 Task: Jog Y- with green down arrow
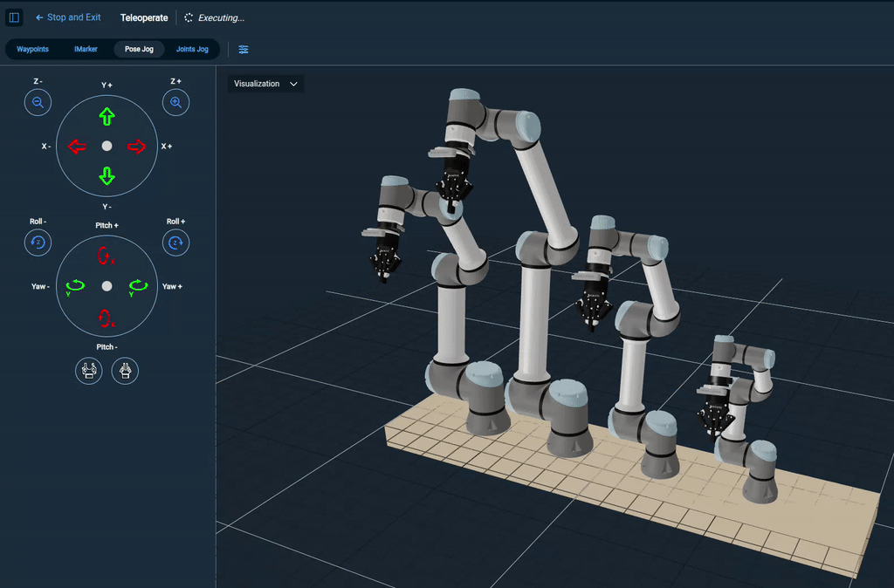107,176
